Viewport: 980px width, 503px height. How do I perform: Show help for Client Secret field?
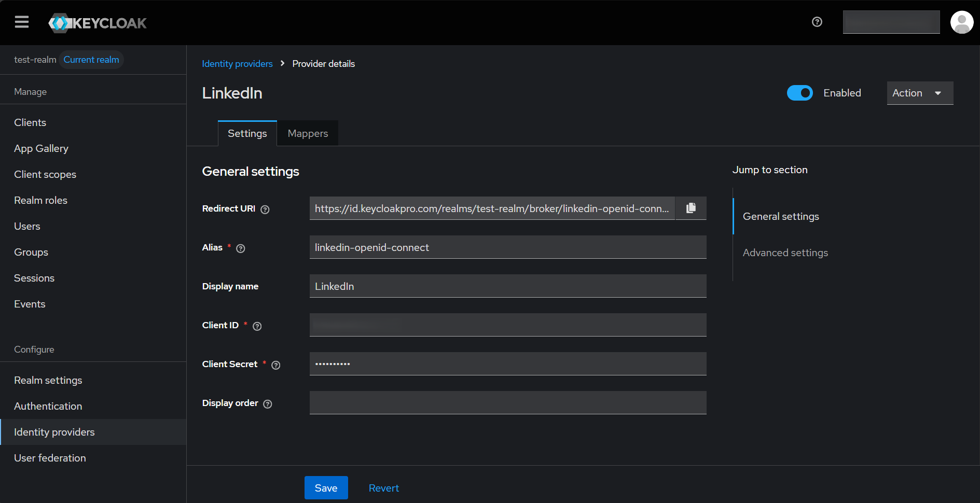[276, 365]
